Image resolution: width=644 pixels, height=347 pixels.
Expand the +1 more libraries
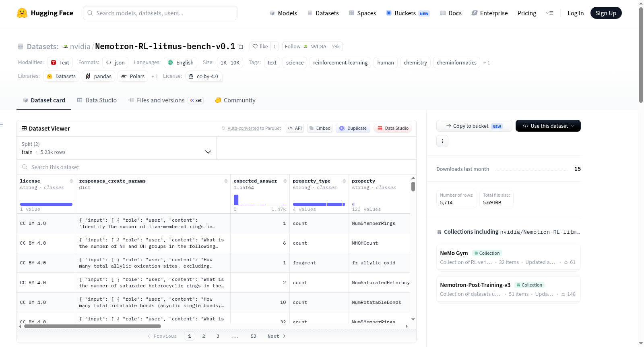coord(155,76)
